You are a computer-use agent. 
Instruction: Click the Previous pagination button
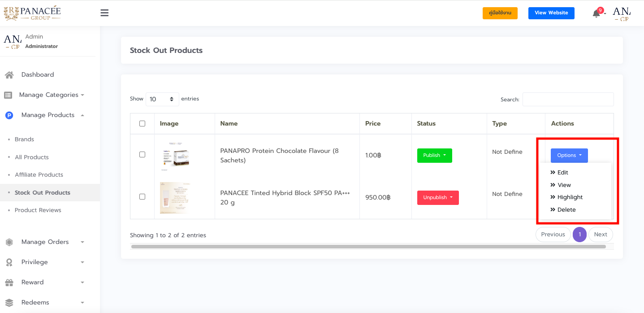[x=553, y=235]
